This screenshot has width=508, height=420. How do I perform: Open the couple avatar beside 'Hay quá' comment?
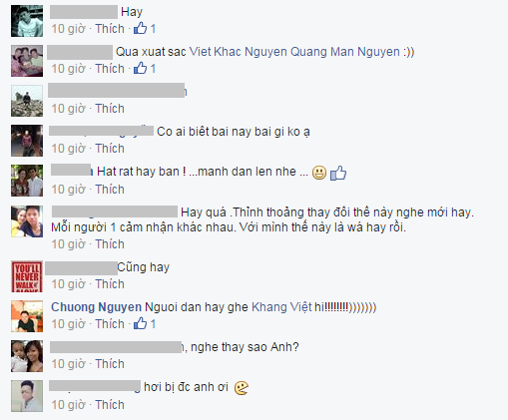(27, 221)
